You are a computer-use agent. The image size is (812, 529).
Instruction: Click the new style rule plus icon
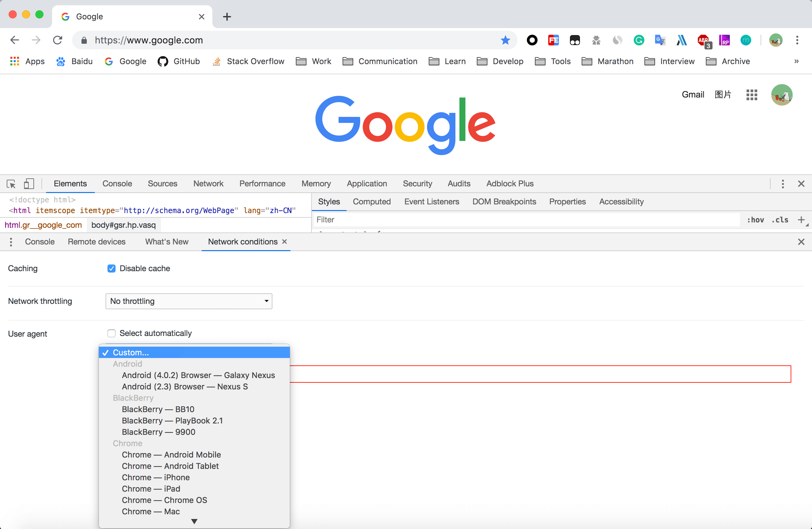pos(801,220)
